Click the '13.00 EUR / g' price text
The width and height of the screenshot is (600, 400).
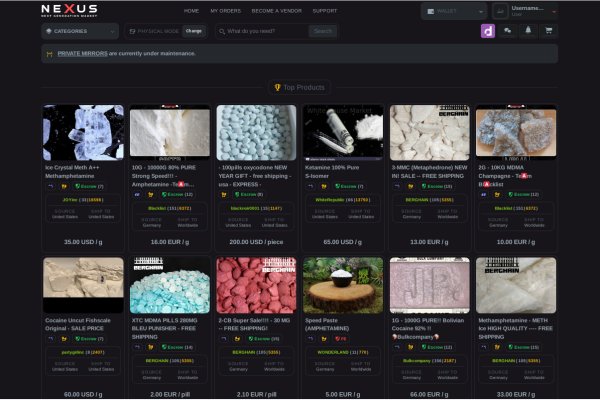click(x=429, y=242)
